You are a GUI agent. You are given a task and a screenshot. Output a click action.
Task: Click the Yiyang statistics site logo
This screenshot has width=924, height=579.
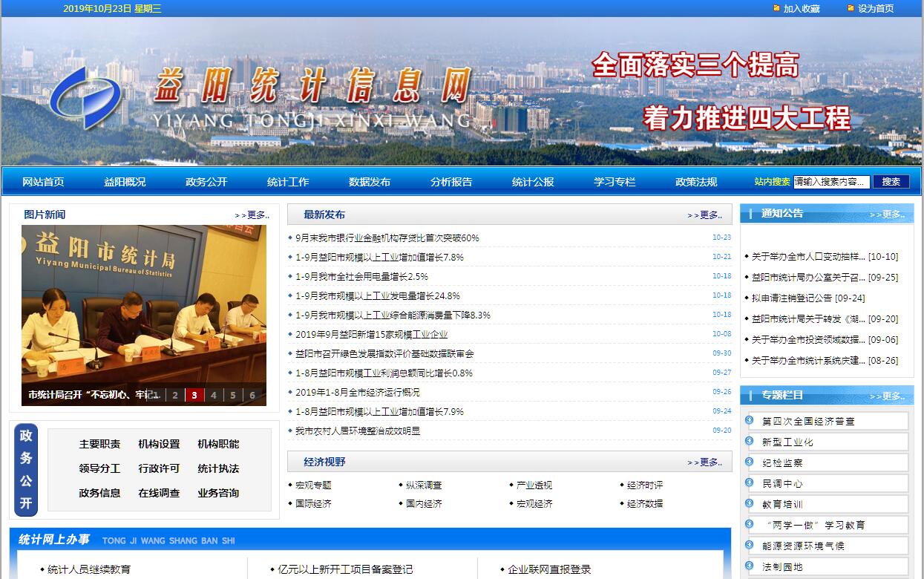pos(86,97)
